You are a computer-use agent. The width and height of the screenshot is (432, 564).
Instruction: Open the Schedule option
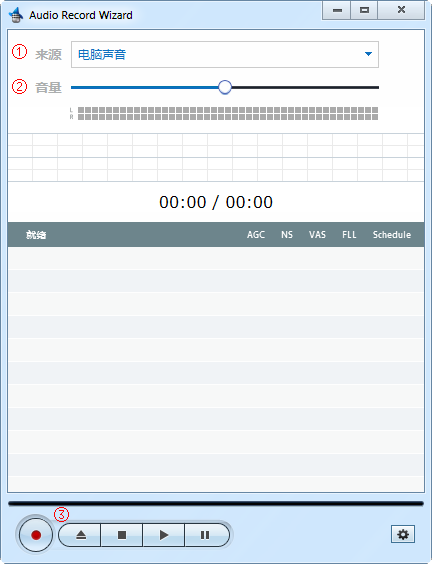tap(392, 235)
